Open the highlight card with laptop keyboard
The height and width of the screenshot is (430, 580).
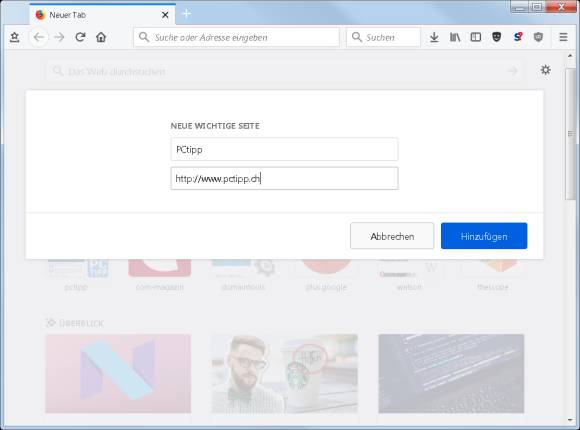pos(451,374)
